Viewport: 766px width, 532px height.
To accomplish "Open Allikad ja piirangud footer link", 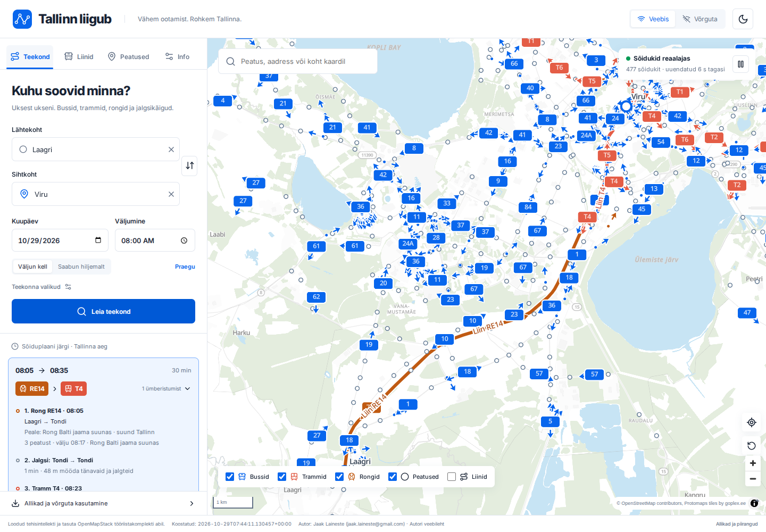I will [737, 524].
